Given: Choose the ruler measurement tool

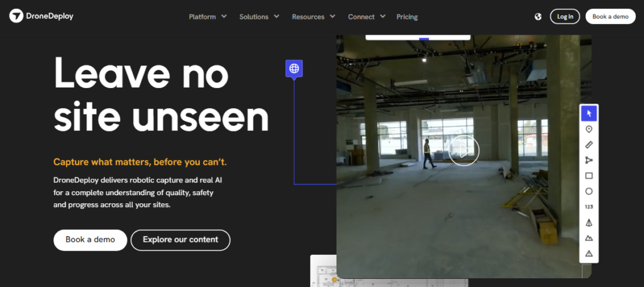Looking at the screenshot, I should tap(589, 145).
